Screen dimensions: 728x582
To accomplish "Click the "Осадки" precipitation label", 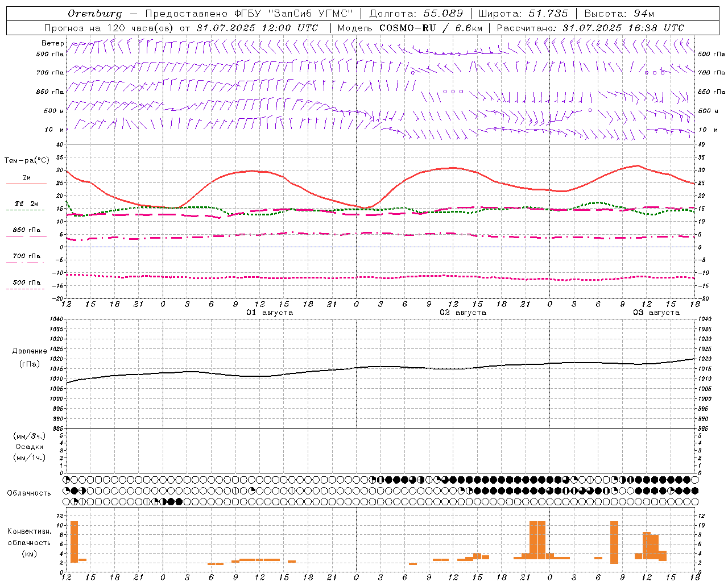I will pos(30,447).
